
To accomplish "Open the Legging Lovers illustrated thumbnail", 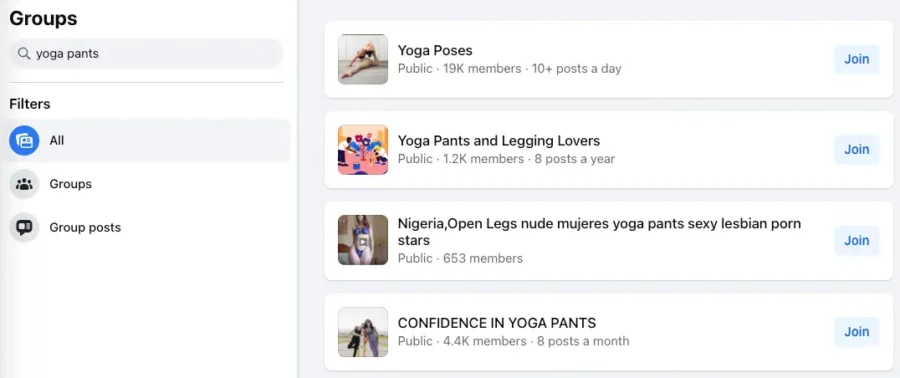I will pos(363,150).
